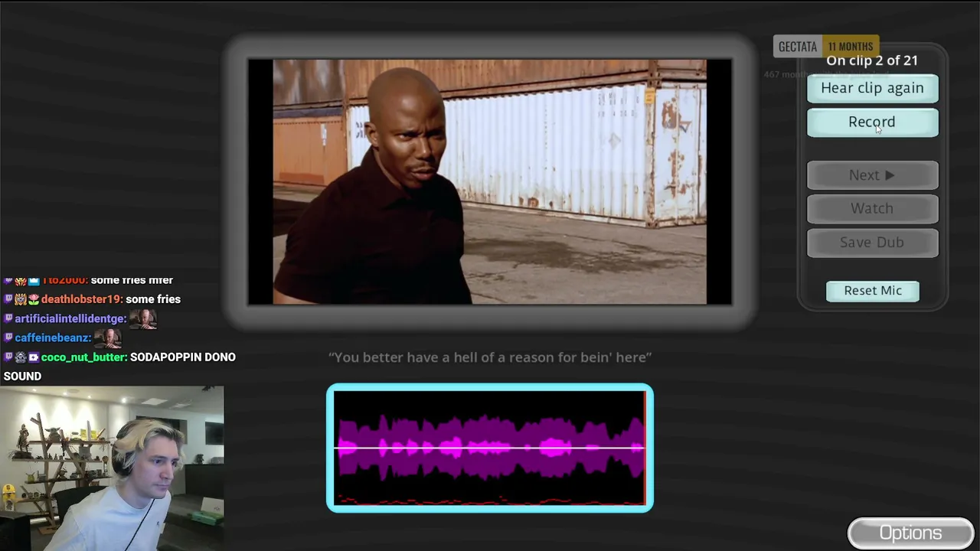This screenshot has height=551, width=980.
Task: Open chat user deathlobster19's name
Action: [81, 299]
